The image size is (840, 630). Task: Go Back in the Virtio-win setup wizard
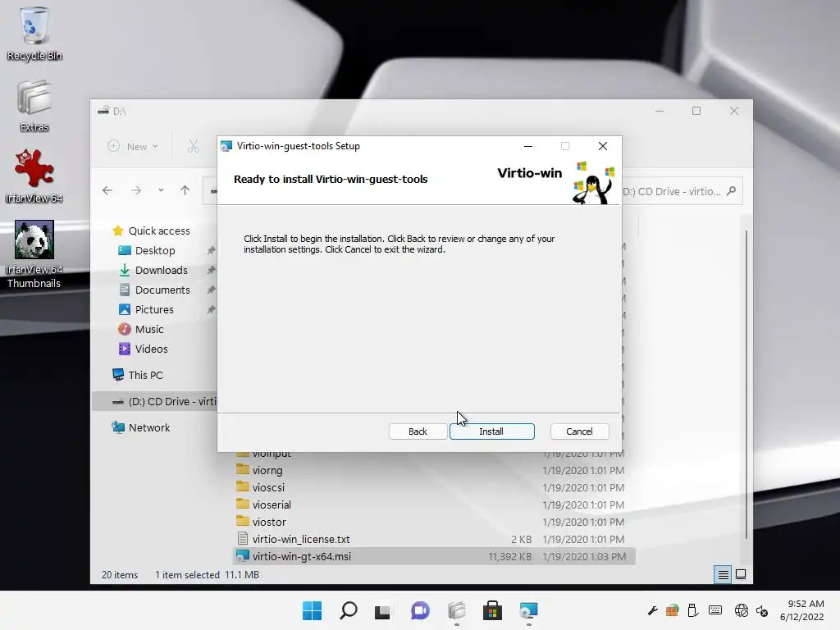(418, 431)
